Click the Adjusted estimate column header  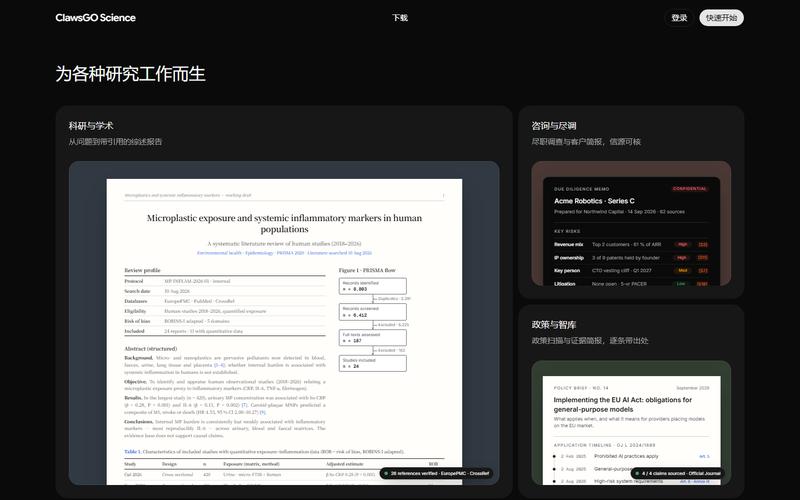point(344,464)
